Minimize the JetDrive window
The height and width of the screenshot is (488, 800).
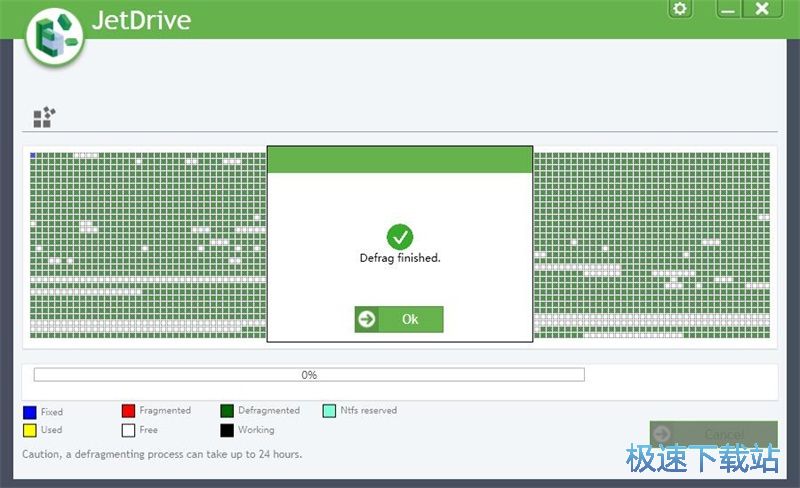[729, 9]
